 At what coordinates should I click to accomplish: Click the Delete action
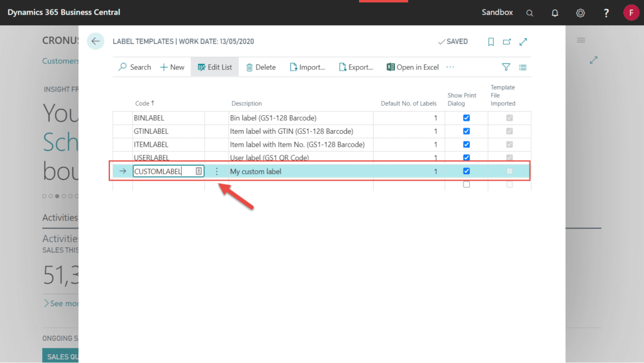[261, 67]
